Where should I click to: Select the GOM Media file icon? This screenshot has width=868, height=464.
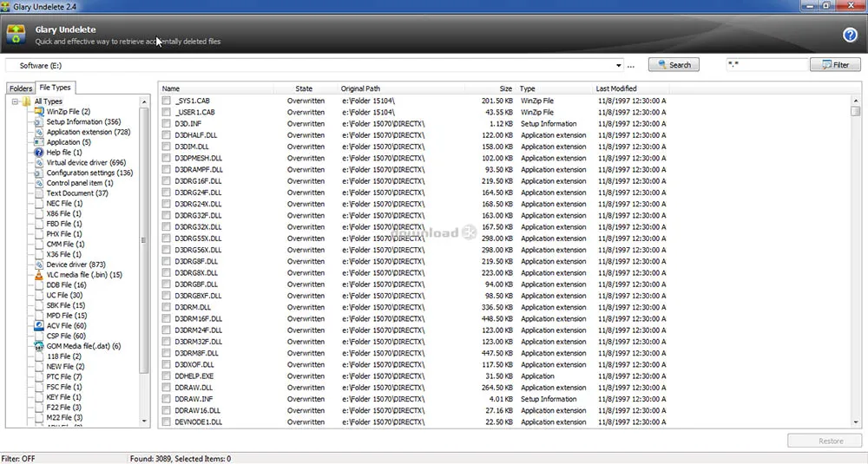tap(39, 346)
